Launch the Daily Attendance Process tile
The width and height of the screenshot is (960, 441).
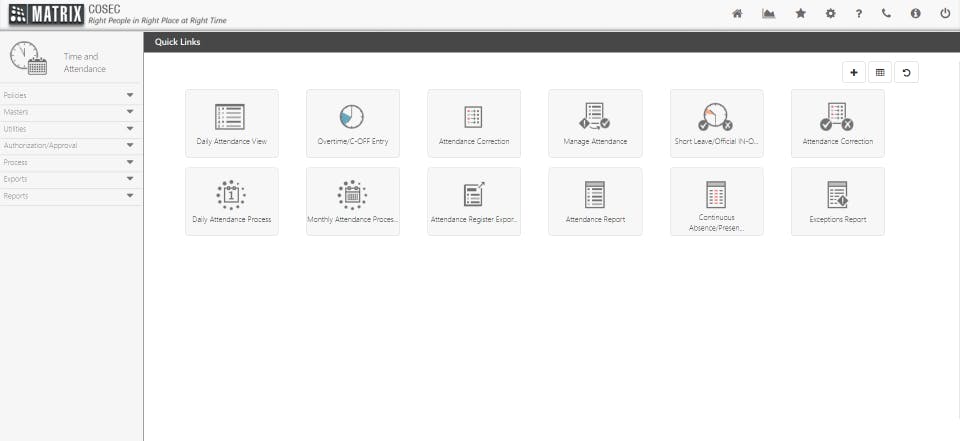(231, 202)
